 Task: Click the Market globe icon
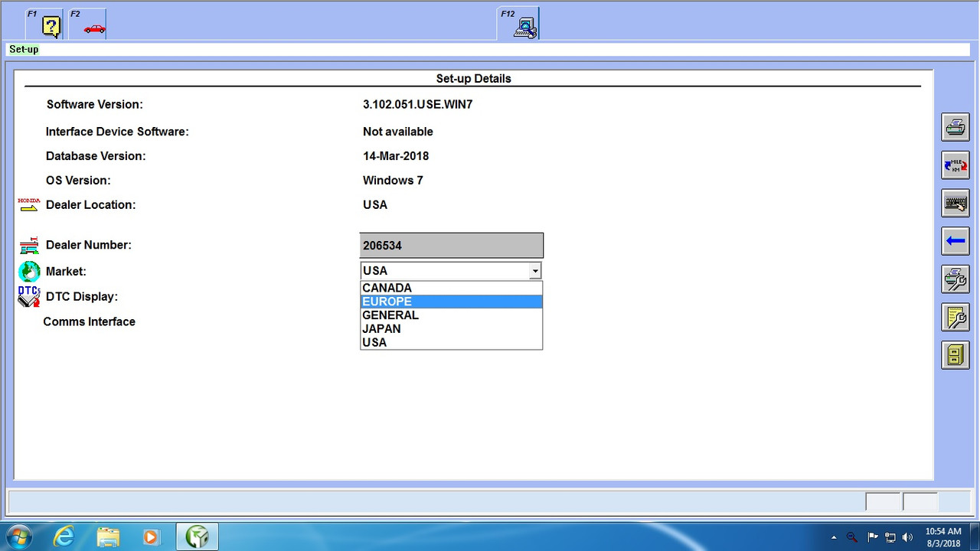tap(29, 271)
